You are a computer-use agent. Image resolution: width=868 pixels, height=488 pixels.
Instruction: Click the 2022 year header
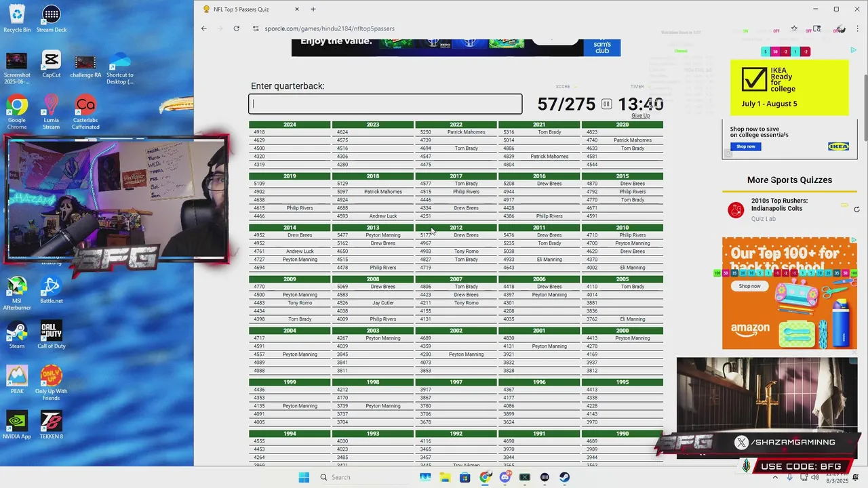pyautogui.click(x=456, y=125)
